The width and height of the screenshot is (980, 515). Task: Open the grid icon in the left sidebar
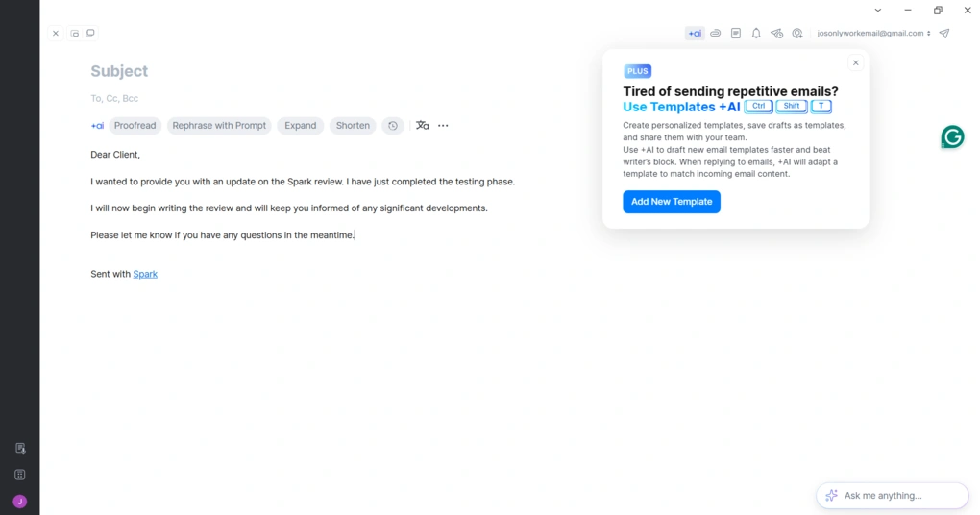(x=20, y=475)
